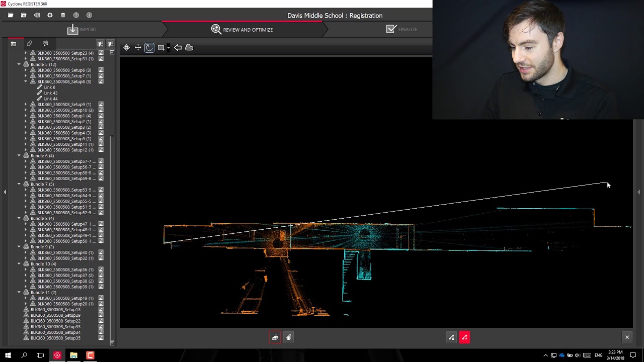Select Link 6 in the tree
644x362 pixels.
point(49,87)
